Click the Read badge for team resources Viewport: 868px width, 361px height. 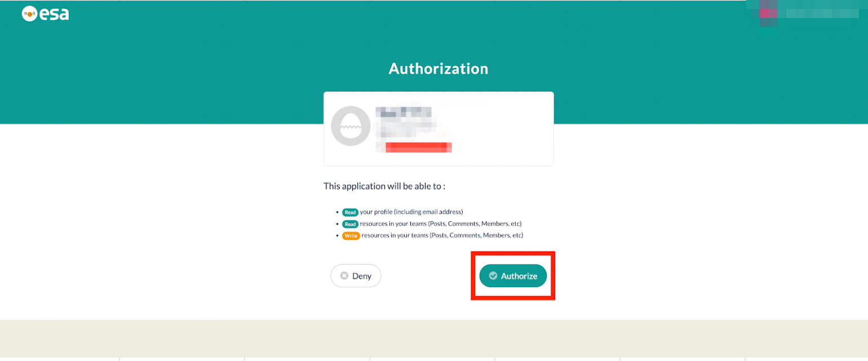[350, 224]
